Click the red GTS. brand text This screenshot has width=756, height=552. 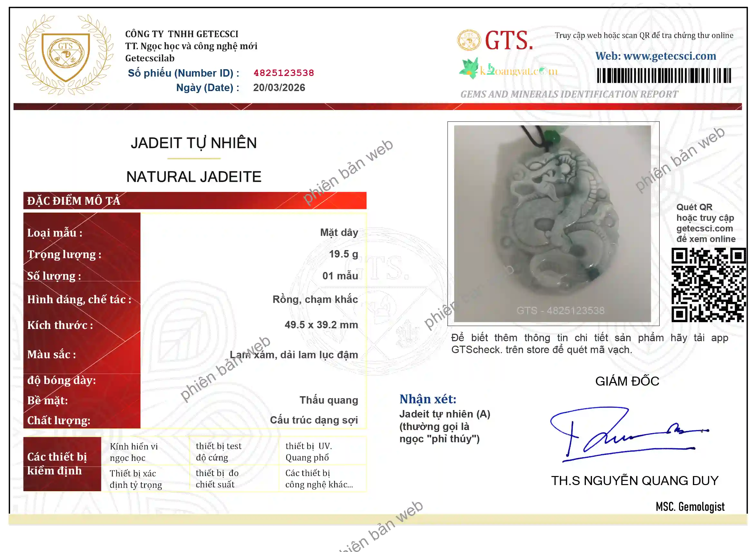click(509, 41)
